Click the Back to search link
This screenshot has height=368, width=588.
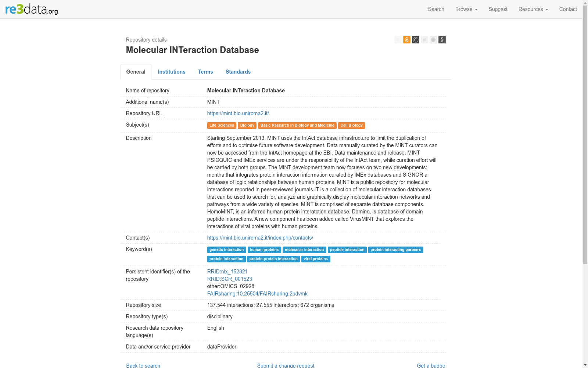tap(143, 365)
